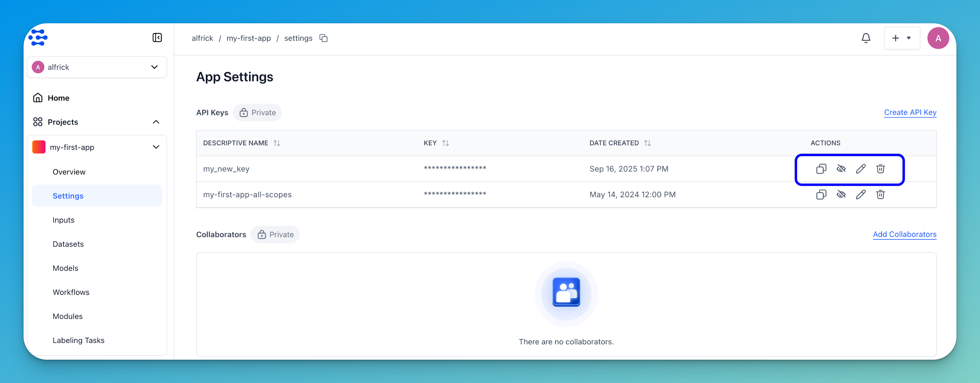Show the my-first-app-all-scopes key value
This screenshot has height=383, width=980.
tap(841, 195)
